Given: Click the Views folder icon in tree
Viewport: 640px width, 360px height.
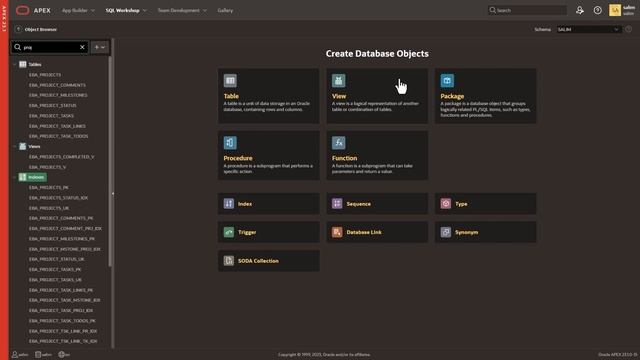Looking at the screenshot, I should (22, 146).
